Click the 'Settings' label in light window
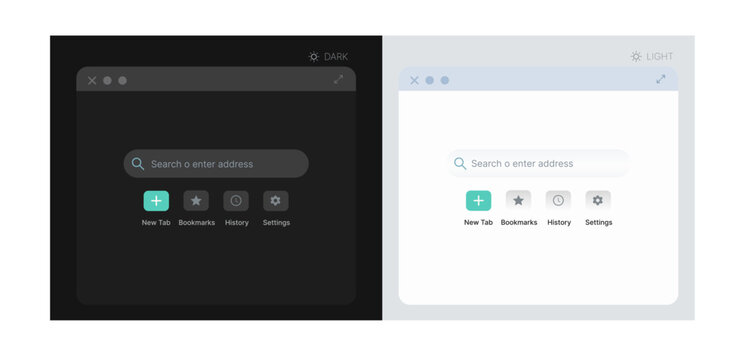 click(599, 222)
